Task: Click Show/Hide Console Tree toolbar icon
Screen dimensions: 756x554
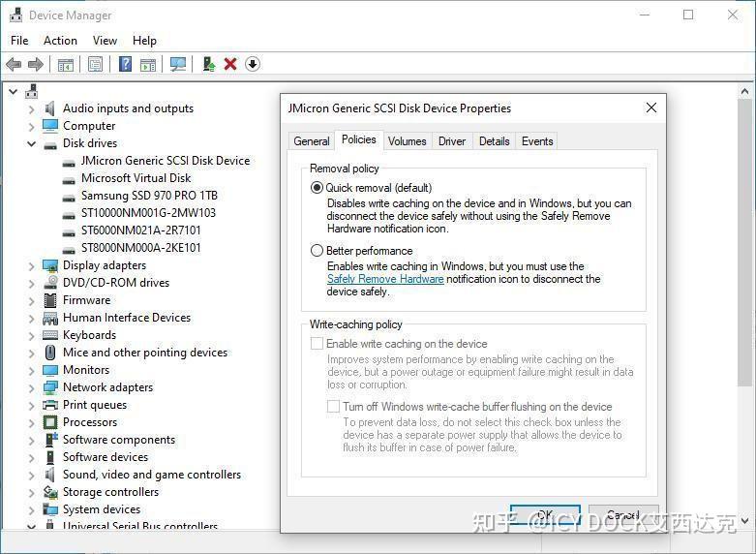Action: 65,64
